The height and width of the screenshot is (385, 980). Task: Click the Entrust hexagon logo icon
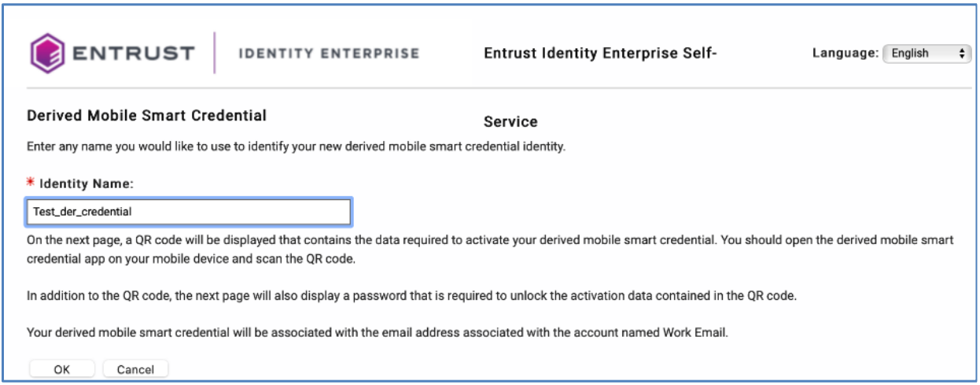click(46, 54)
